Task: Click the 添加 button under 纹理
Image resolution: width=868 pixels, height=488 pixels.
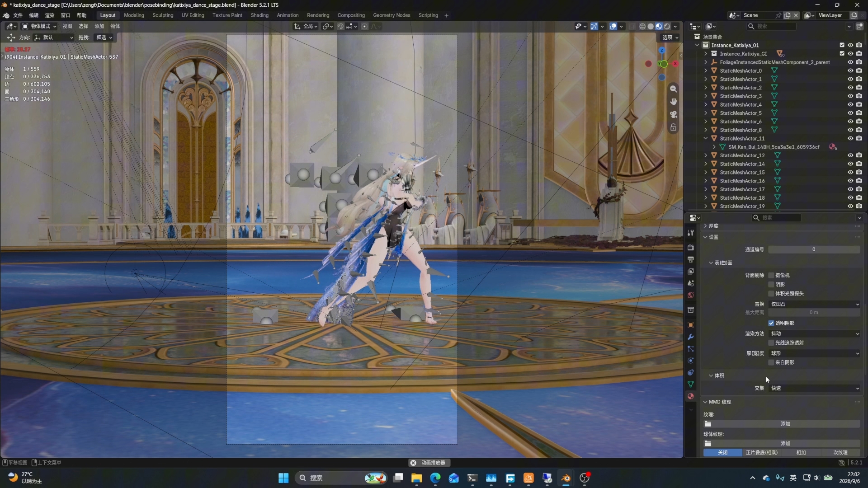Action: pos(786,424)
